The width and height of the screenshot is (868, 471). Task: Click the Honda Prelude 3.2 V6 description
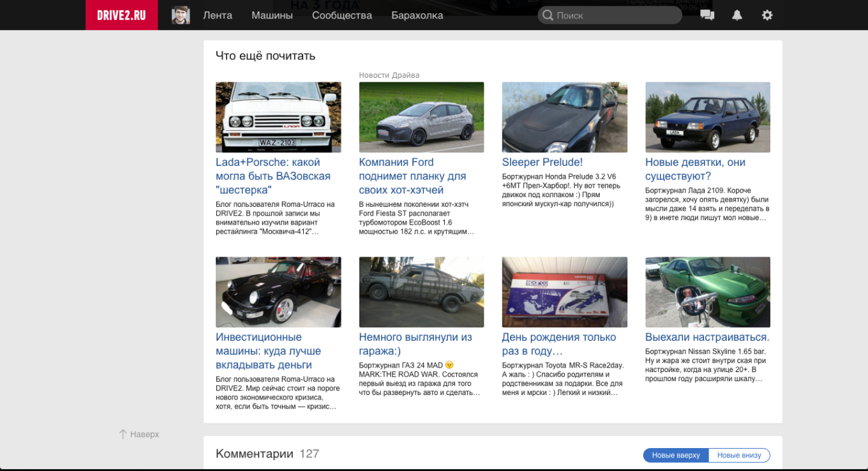[562, 190]
